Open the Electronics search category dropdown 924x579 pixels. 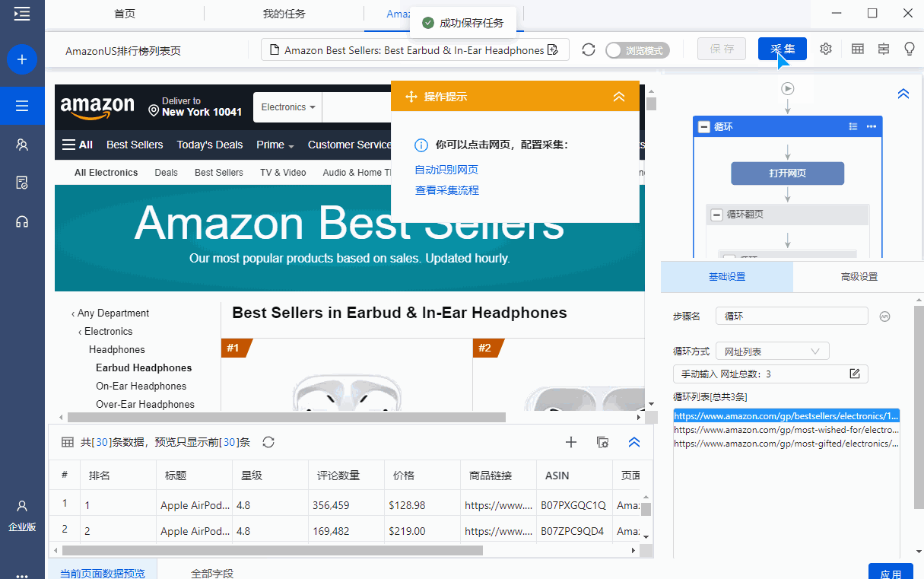[x=288, y=107]
